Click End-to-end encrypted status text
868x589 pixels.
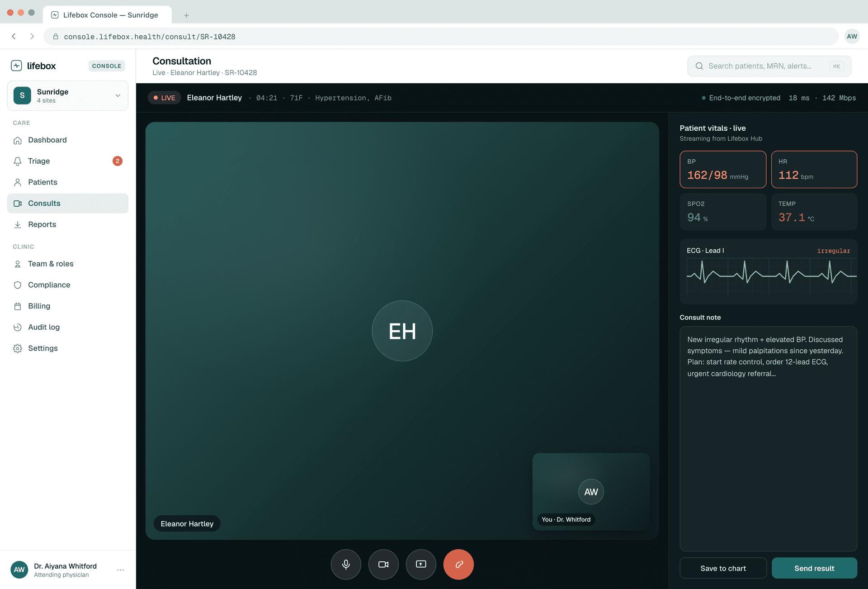tap(745, 98)
